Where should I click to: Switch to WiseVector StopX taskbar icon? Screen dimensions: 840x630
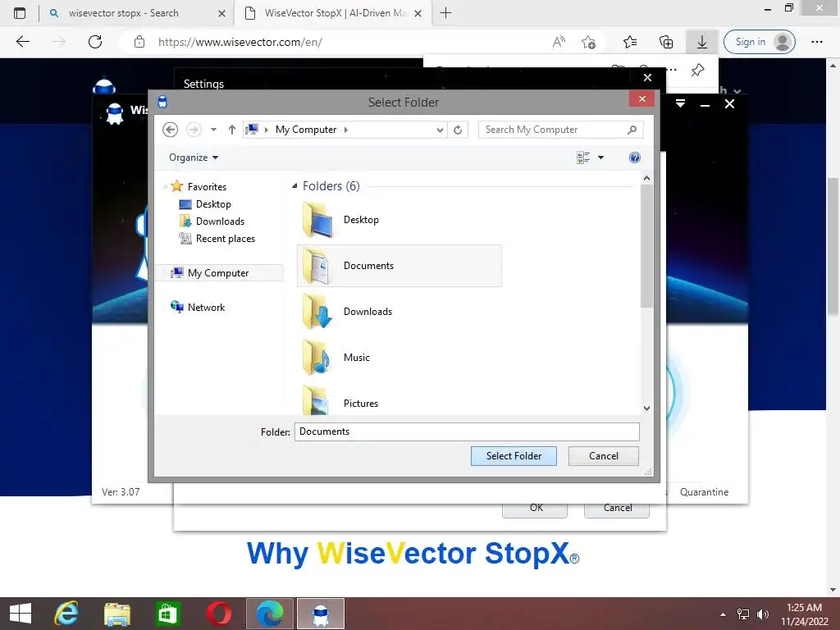tap(321, 614)
